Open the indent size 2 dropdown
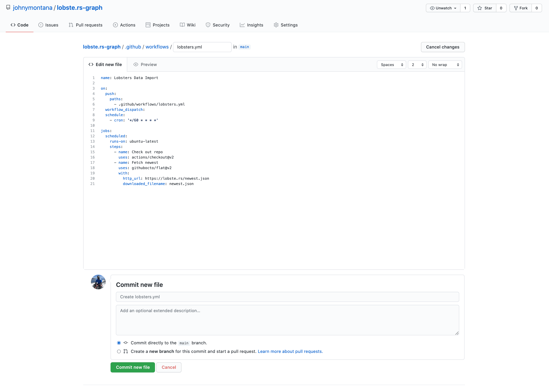The width and height of the screenshot is (549, 392). [417, 65]
